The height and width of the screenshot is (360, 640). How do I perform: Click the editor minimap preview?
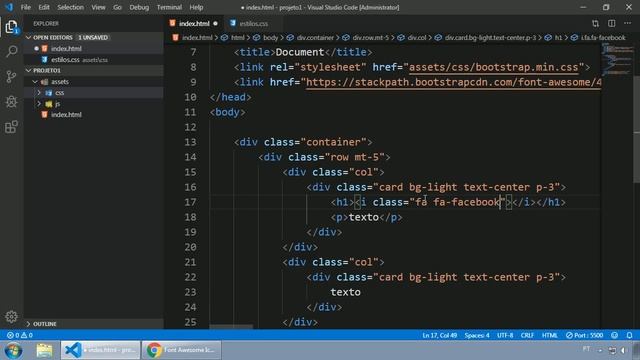pyautogui.click(x=617, y=59)
